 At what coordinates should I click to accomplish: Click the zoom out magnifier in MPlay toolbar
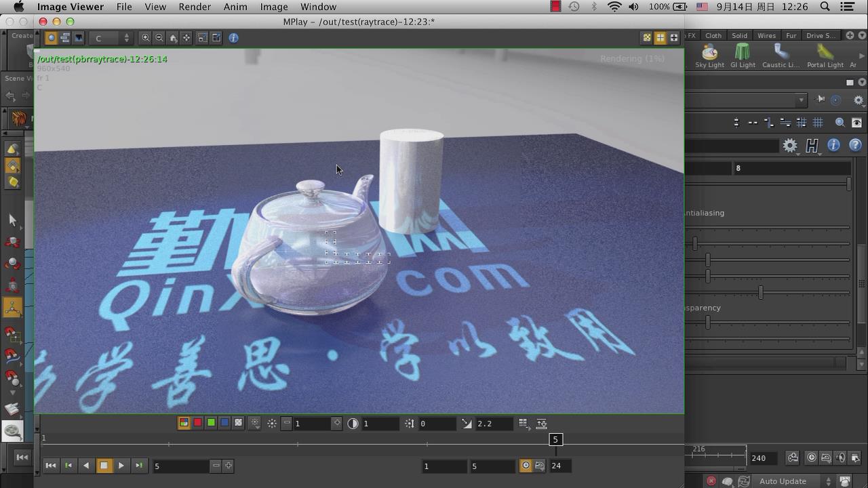(x=159, y=38)
